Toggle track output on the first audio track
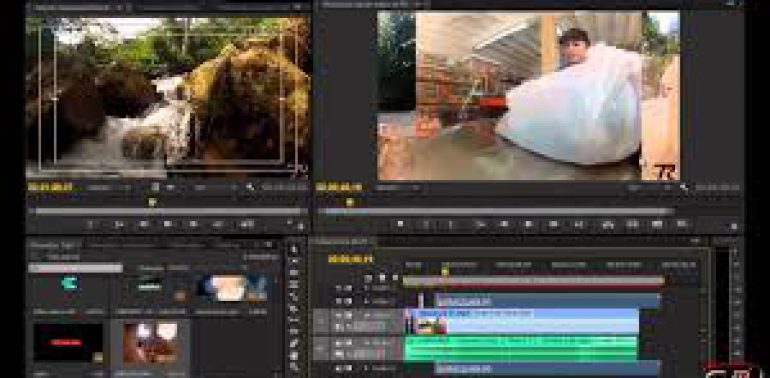The image size is (770, 378). pyautogui.click(x=348, y=342)
